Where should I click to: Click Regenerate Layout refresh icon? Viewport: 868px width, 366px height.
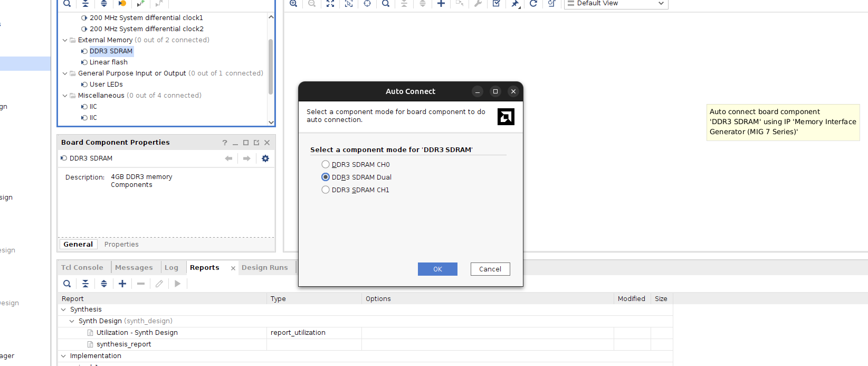[x=533, y=4]
